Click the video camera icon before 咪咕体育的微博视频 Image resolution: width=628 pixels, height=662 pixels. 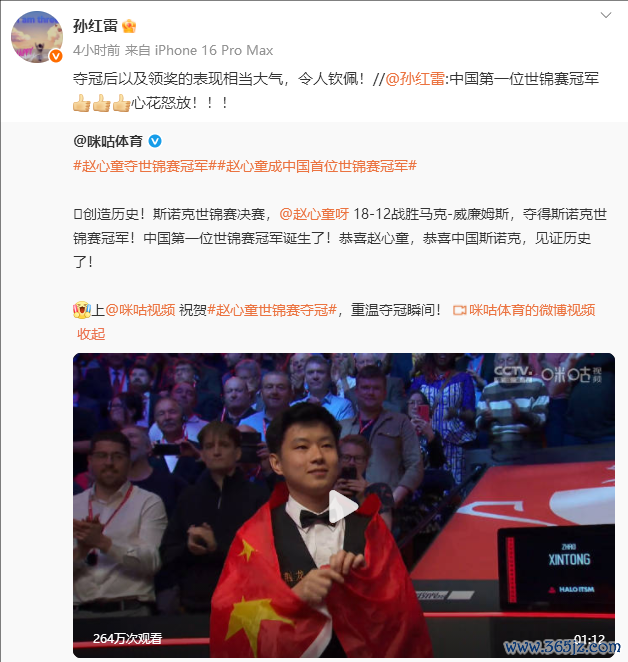pos(459,311)
